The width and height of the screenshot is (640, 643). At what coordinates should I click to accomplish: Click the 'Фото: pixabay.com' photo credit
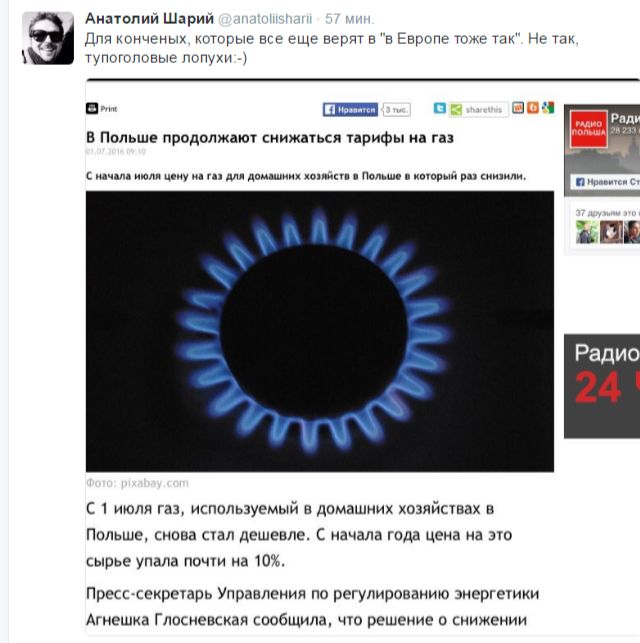[x=137, y=483]
